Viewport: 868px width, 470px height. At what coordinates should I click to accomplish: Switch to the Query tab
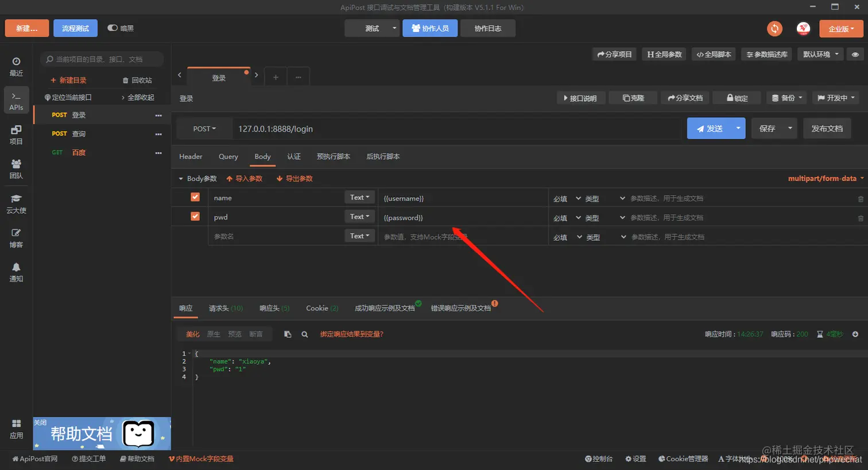pyautogui.click(x=228, y=157)
